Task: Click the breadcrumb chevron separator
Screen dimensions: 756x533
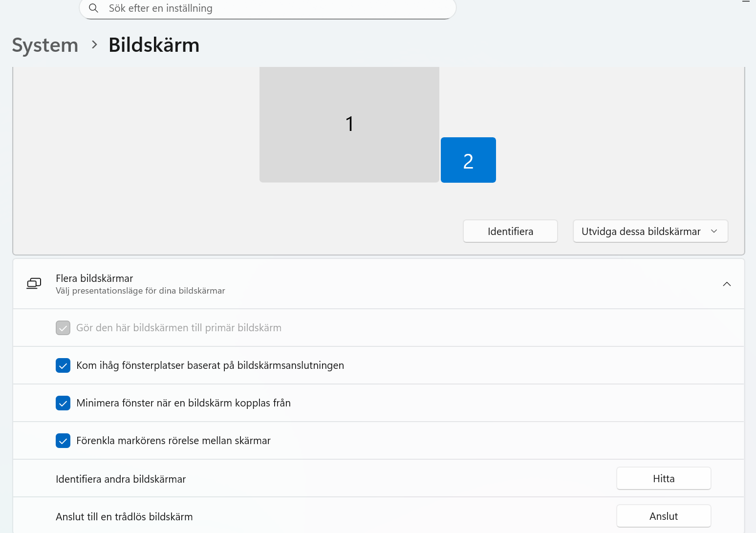Action: (x=94, y=45)
